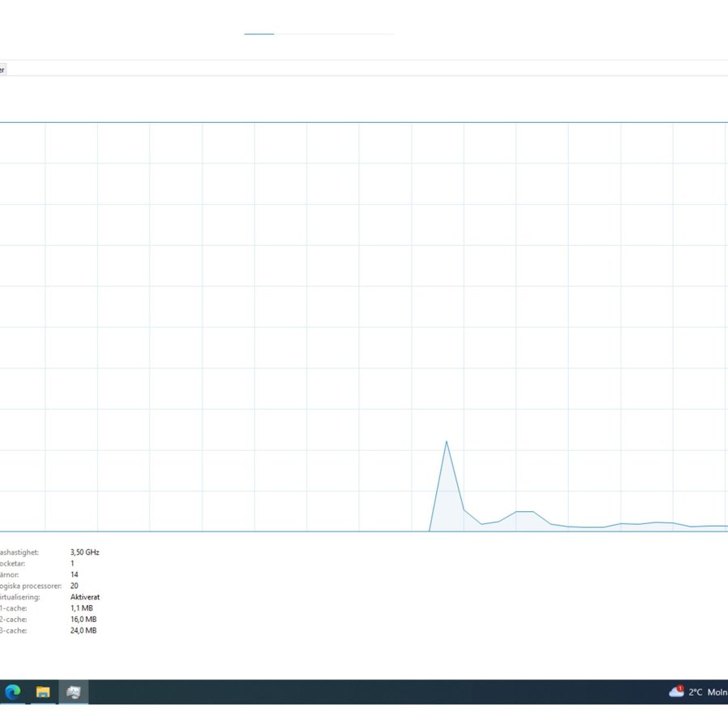Click the 'logiska processorer' label
The width and height of the screenshot is (728, 728).
[x=31, y=586]
